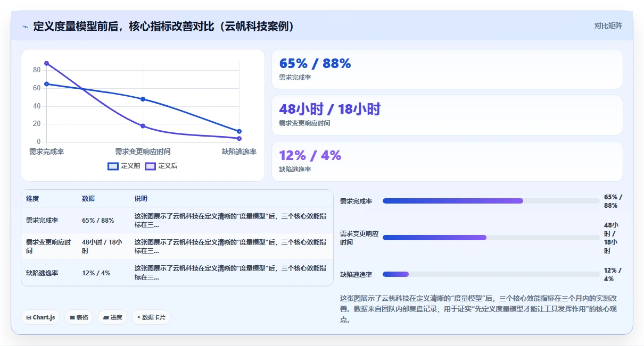Toggle the 定义后 legend color box

151,166
